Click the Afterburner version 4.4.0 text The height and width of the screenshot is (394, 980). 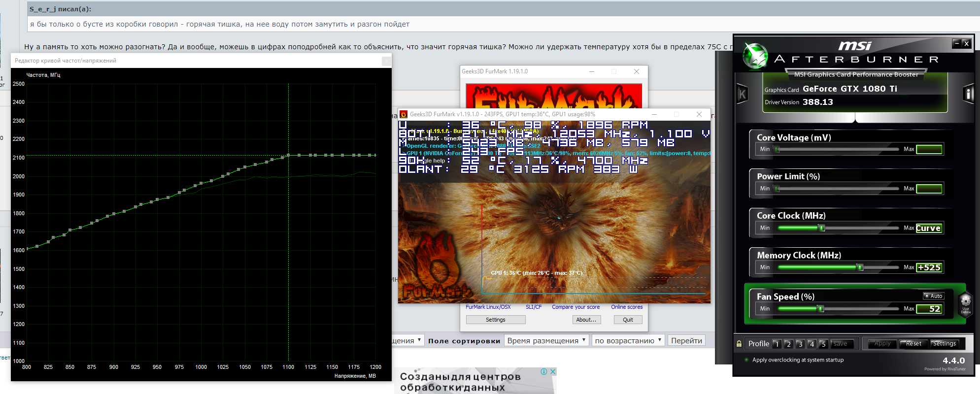coord(954,361)
